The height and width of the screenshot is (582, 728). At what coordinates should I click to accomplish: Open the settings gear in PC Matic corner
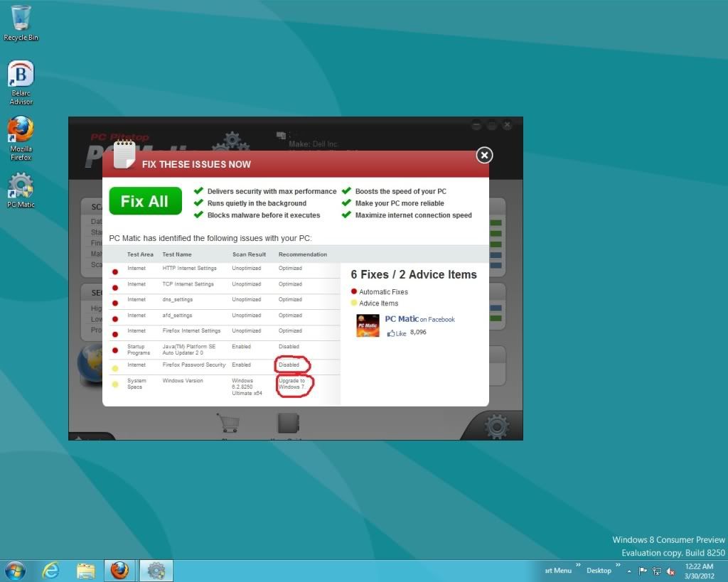(497, 426)
